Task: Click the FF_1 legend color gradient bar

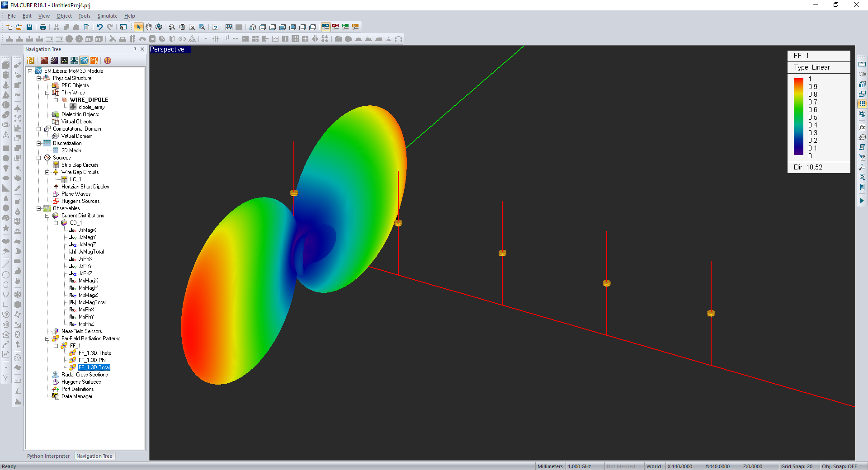Action: [798, 117]
